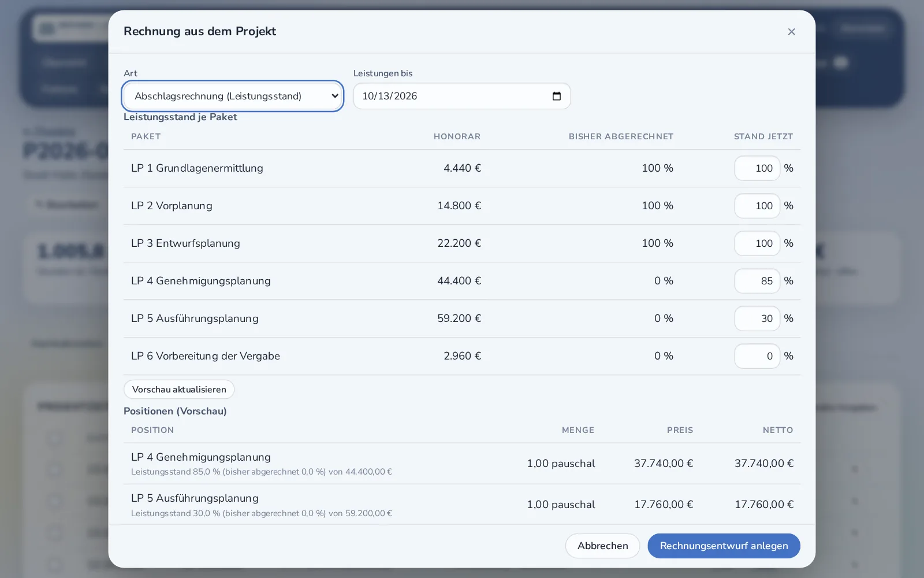This screenshot has width=924, height=578.
Task: Click LP 4 Genehmigungsplanung preview position
Action: (200, 457)
